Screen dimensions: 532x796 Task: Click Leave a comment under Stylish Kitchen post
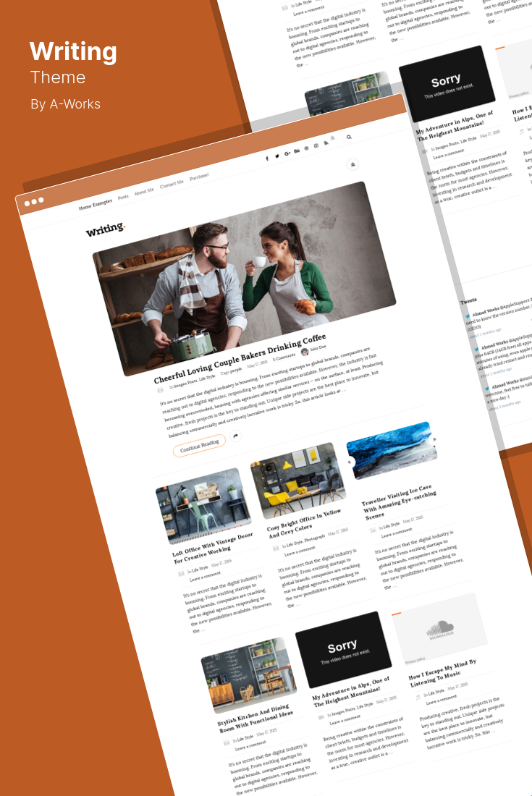point(250,745)
